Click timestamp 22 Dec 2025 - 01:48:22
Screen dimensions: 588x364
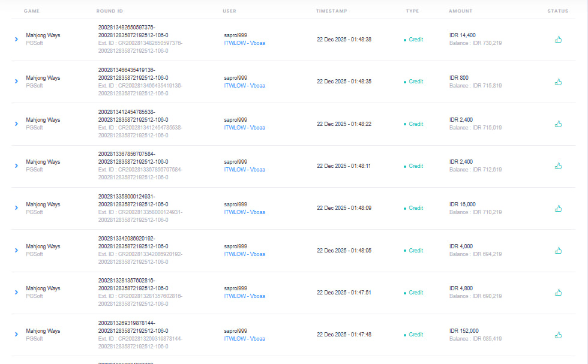tap(344, 124)
